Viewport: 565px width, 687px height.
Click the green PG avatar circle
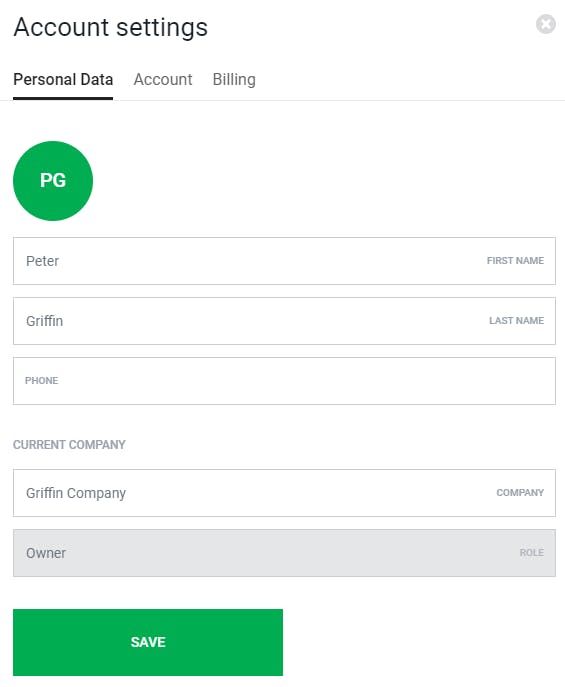coord(53,181)
